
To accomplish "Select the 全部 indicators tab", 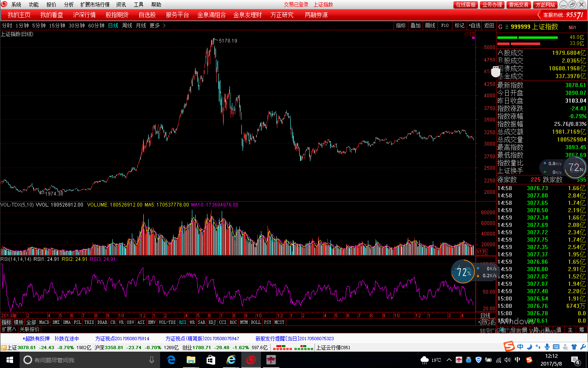I will [x=31, y=322].
